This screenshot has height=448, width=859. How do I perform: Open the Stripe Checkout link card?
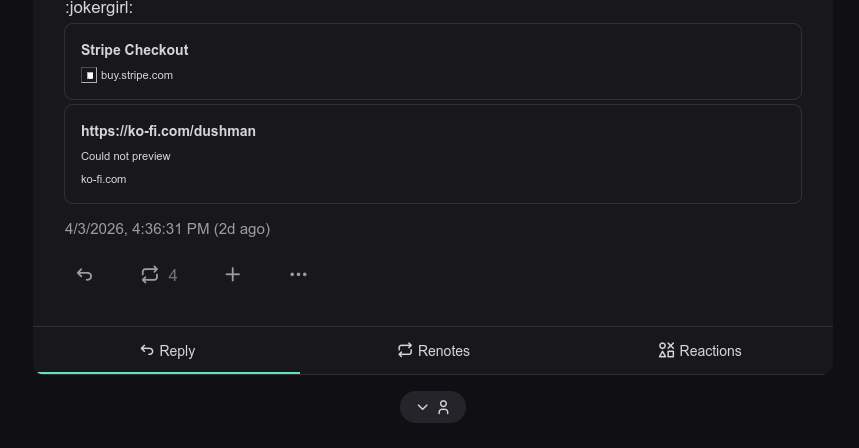point(135,50)
